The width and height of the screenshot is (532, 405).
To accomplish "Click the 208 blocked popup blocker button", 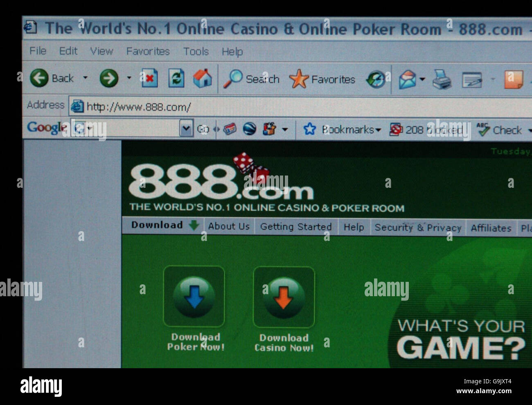I will click(426, 130).
